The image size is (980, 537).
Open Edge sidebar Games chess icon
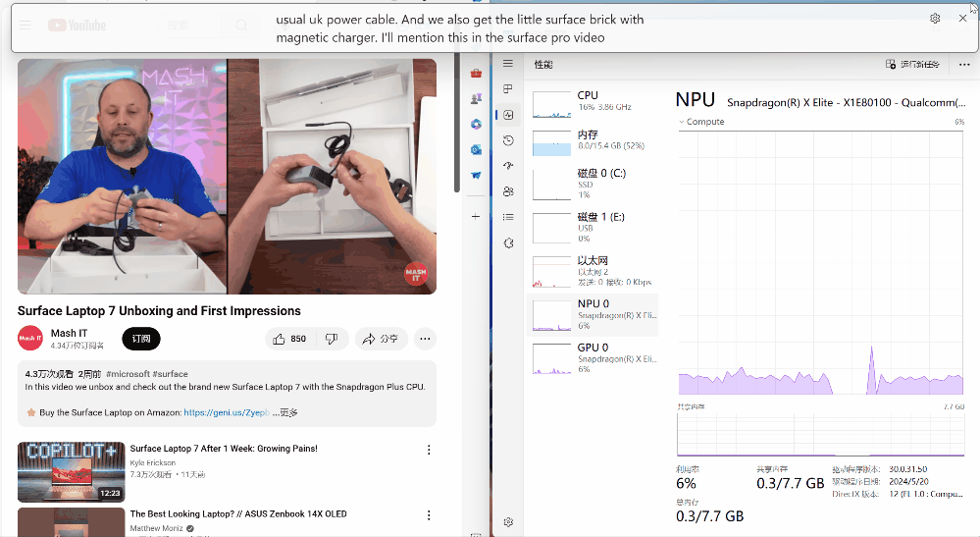click(x=476, y=98)
